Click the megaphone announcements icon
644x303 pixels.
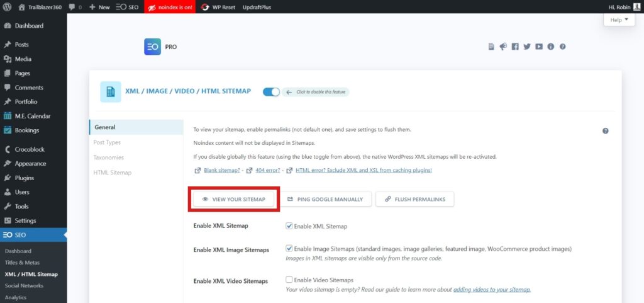coord(503,47)
